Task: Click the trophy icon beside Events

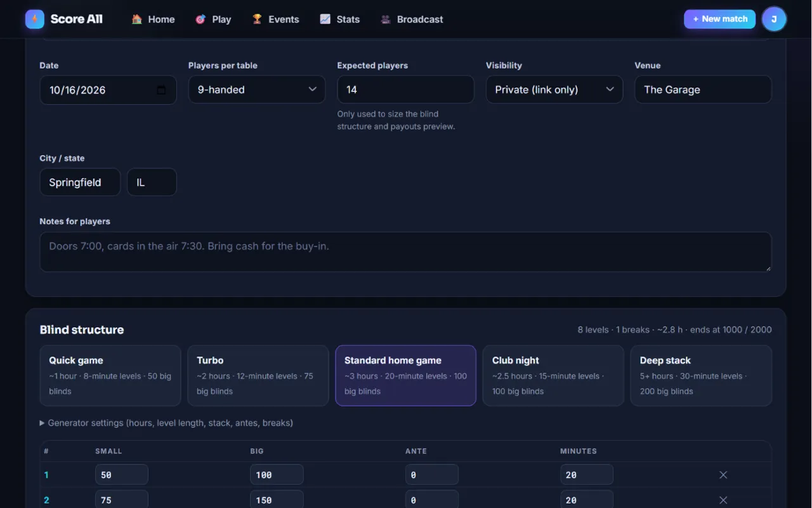Action: [x=257, y=19]
